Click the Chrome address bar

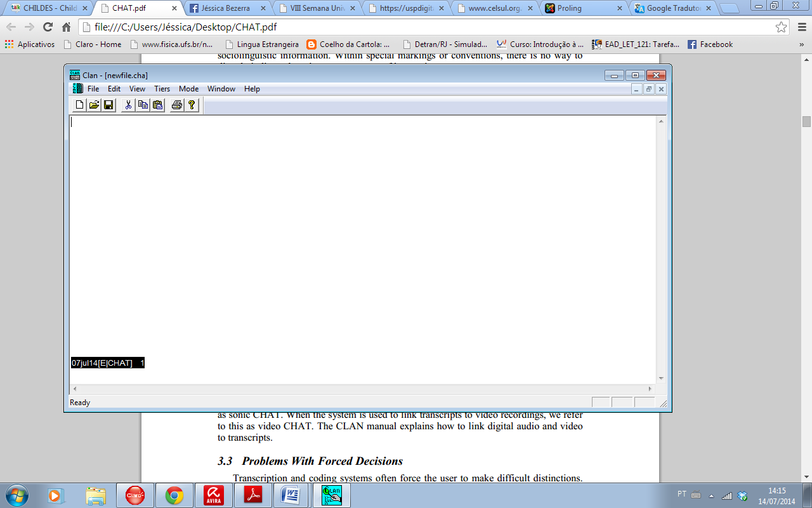click(x=425, y=27)
